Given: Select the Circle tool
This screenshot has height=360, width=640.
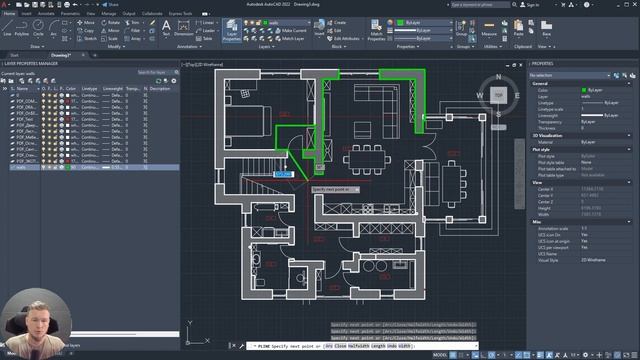Looking at the screenshot, I should pos(38,28).
